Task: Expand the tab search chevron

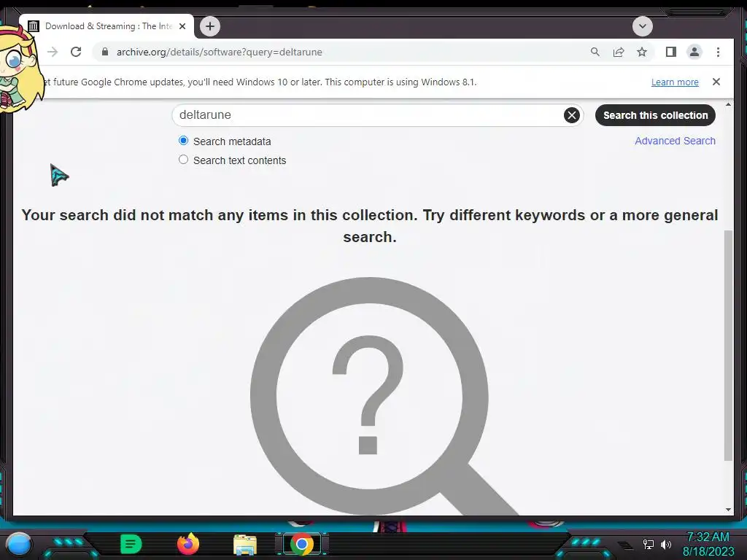Action: tap(643, 26)
